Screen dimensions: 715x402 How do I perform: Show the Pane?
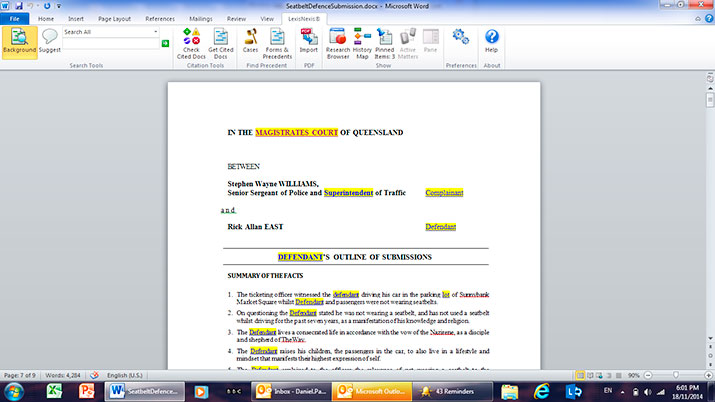430,41
